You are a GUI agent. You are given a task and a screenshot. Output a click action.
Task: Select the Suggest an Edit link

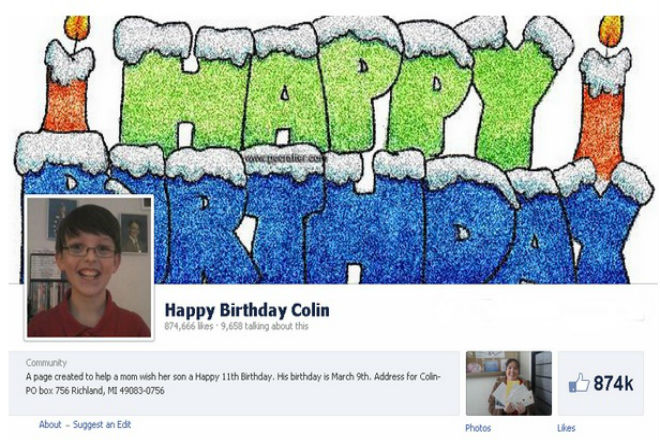[x=102, y=424]
